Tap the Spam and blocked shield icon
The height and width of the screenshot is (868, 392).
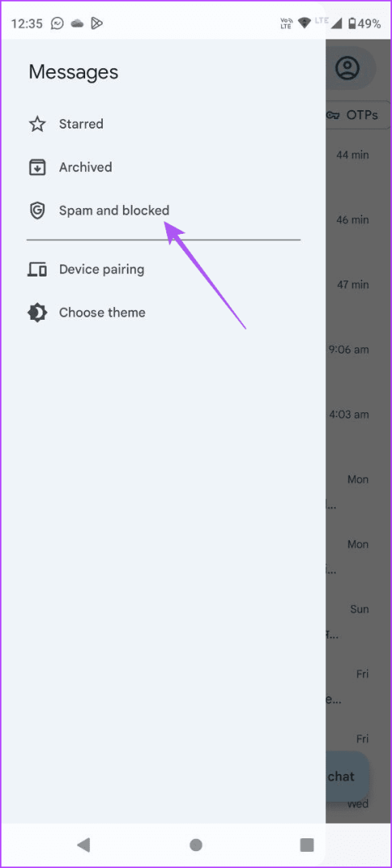click(x=37, y=211)
